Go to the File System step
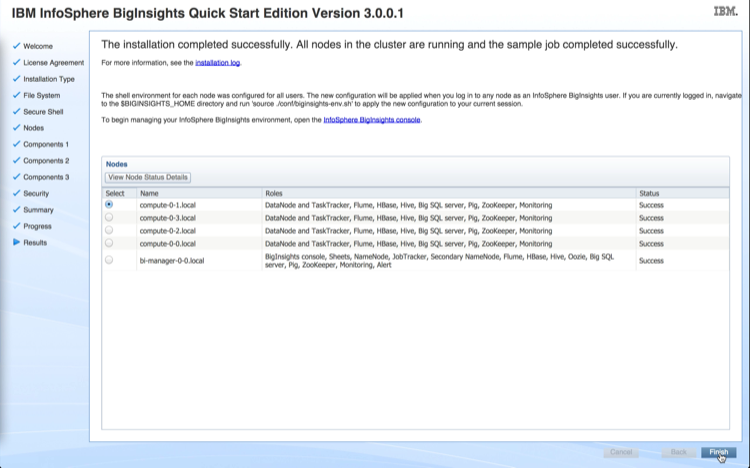This screenshot has width=750, height=468. (x=42, y=95)
